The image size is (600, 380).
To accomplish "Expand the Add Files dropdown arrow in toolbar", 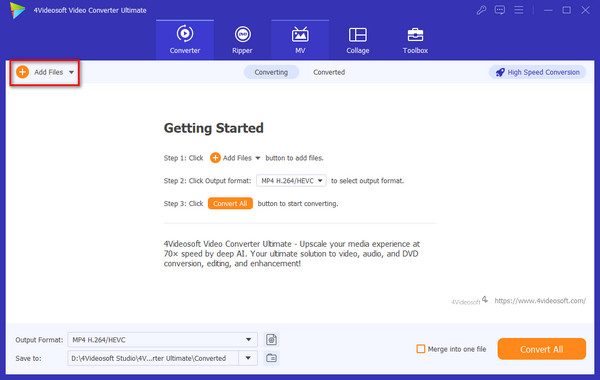I will [x=71, y=72].
